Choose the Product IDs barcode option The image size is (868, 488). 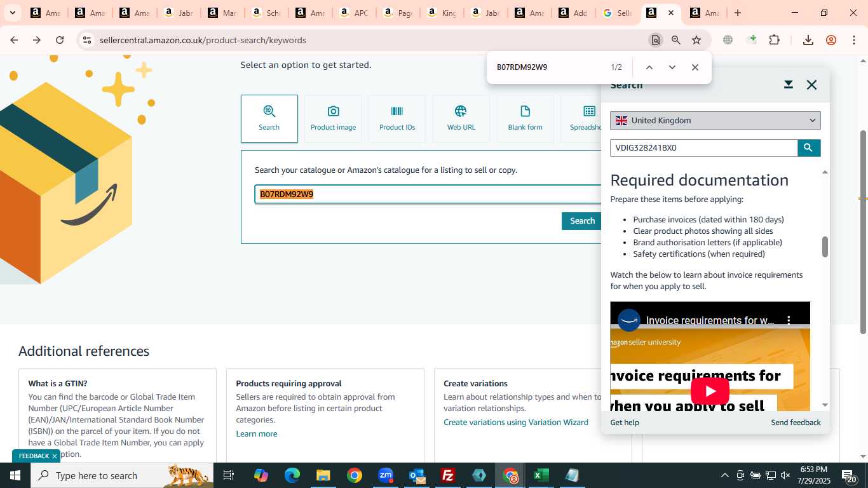(397, 119)
